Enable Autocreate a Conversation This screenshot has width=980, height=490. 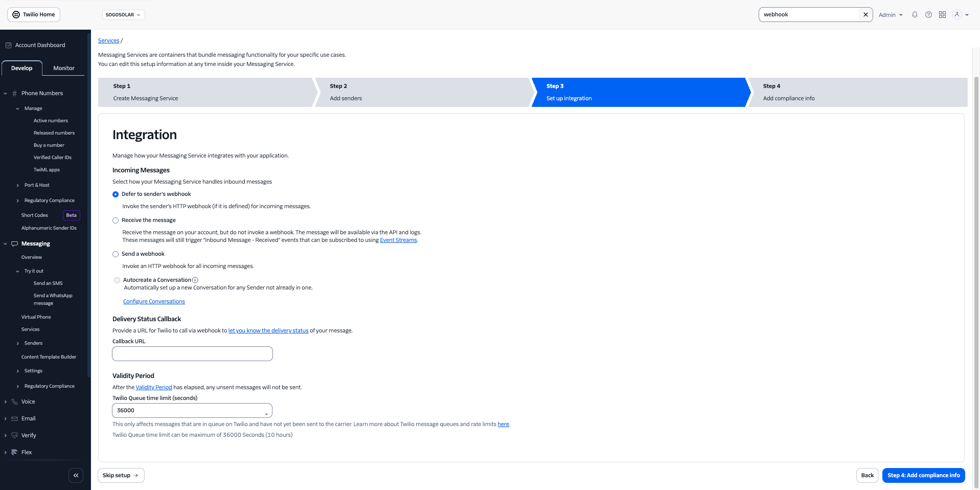[x=117, y=280]
